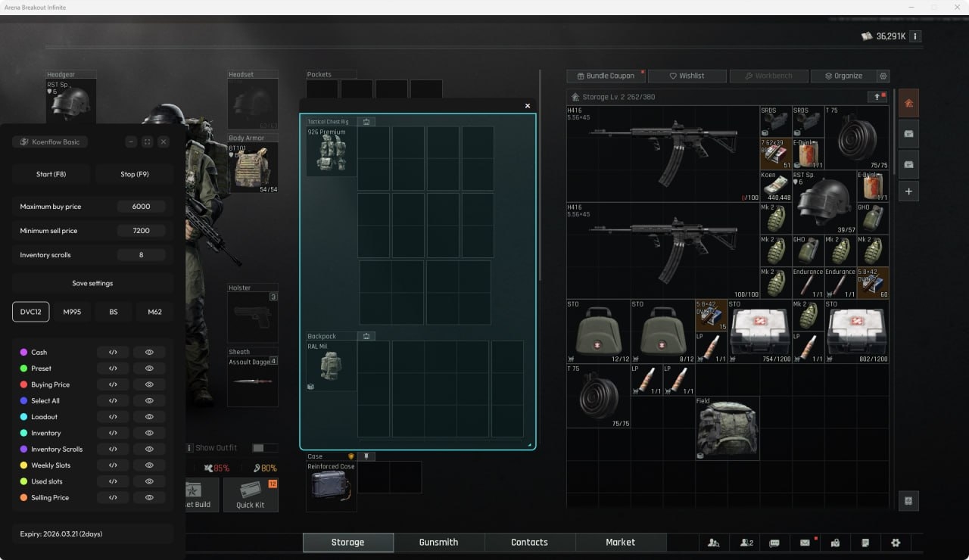Switch to the Gunsmith tab
This screenshot has height=560, width=969.
pyautogui.click(x=439, y=542)
